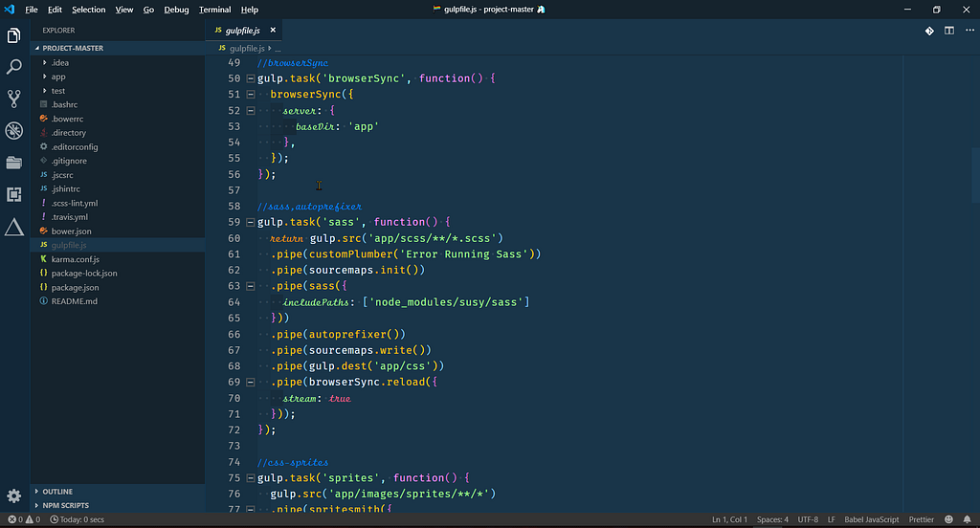Open .bashrc file
The width and height of the screenshot is (980, 528).
click(118, 105)
